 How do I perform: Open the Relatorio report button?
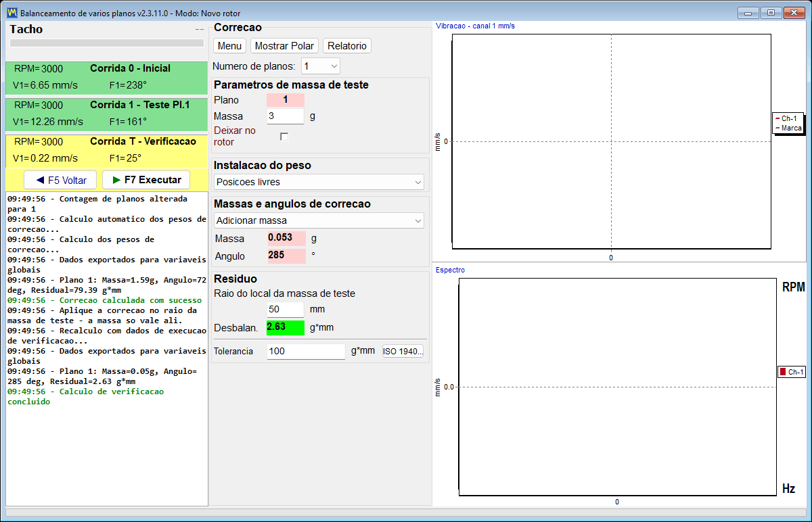pos(347,46)
